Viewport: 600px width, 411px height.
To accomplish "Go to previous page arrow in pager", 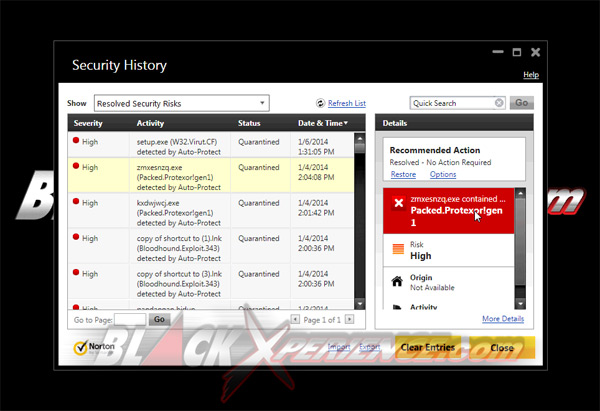I will point(295,319).
